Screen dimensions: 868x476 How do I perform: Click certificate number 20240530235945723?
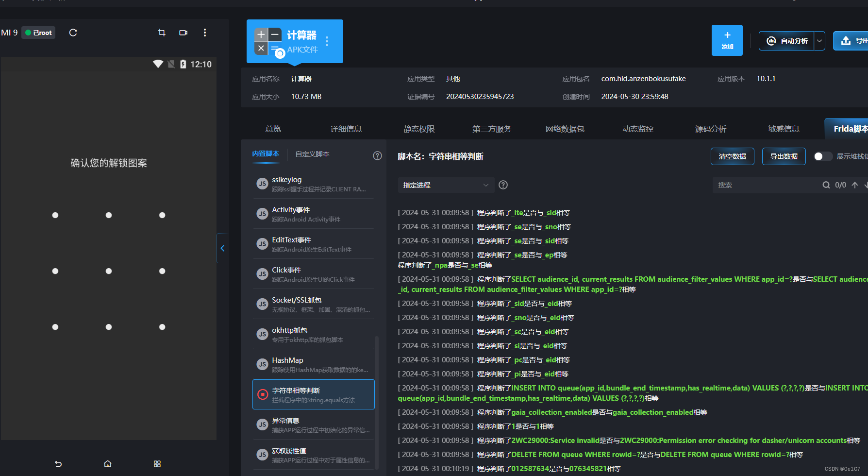(480, 97)
